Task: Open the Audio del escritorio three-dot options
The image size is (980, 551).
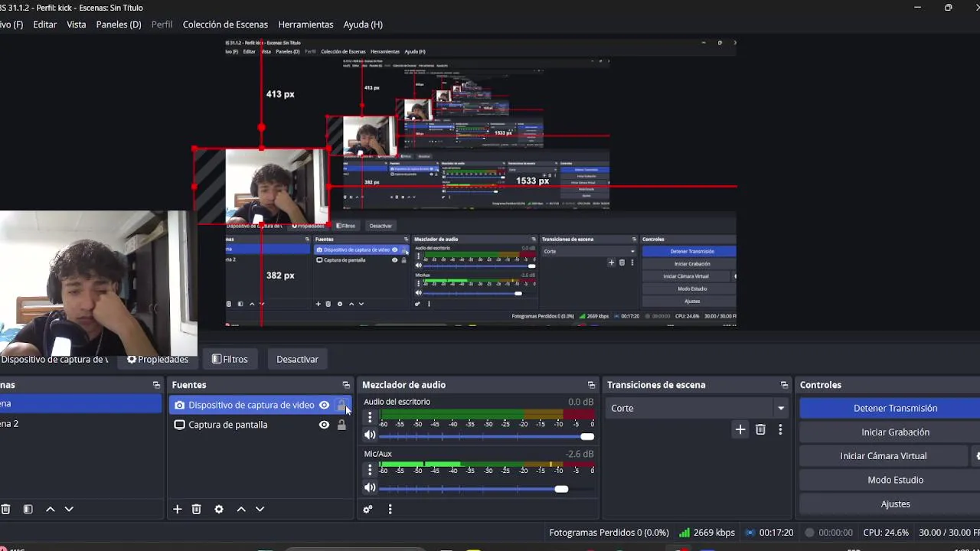Action: (x=370, y=417)
